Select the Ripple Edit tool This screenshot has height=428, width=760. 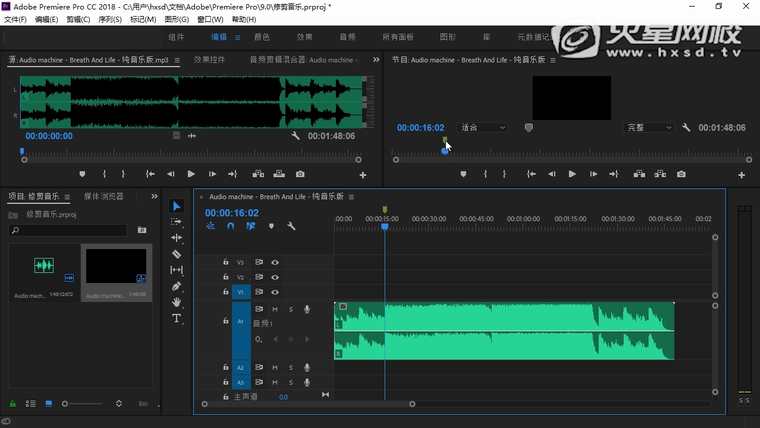[177, 238]
